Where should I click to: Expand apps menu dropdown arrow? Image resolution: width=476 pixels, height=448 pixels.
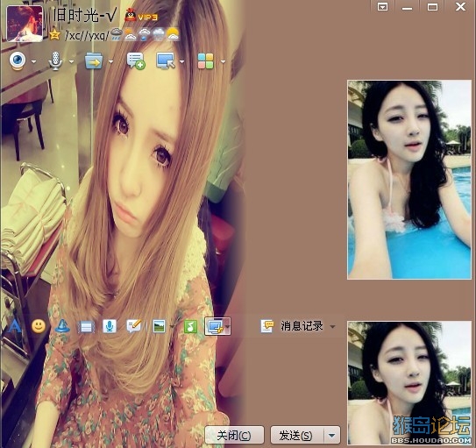tap(224, 61)
